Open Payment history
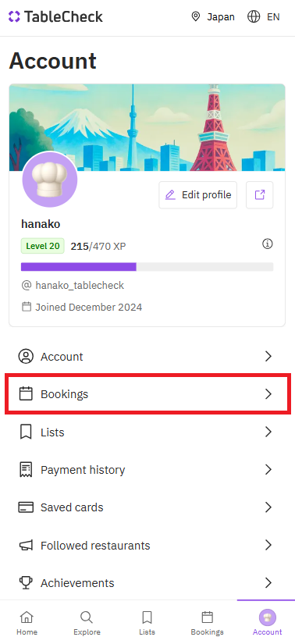The width and height of the screenshot is (295, 644). pyautogui.click(x=147, y=470)
